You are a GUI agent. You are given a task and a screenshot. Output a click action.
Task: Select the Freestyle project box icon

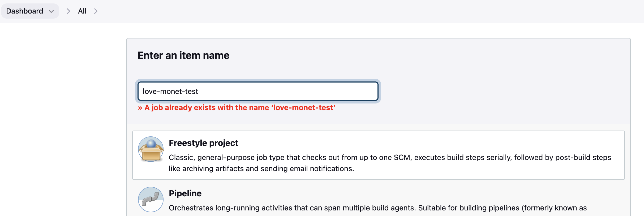tap(151, 149)
